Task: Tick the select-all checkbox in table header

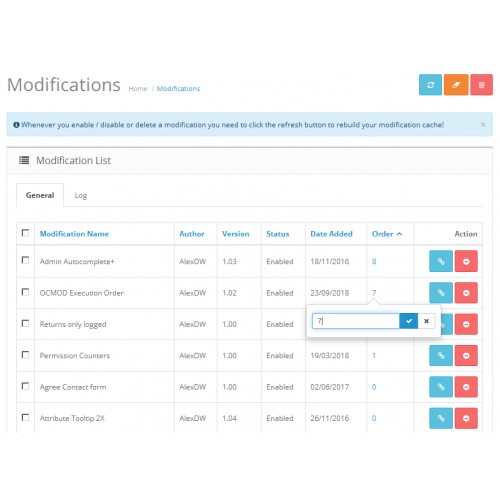Action: coord(25,233)
